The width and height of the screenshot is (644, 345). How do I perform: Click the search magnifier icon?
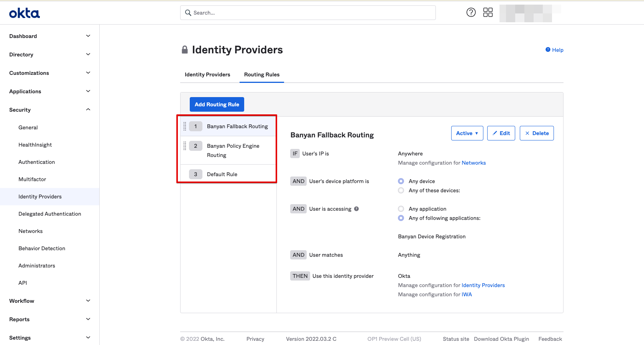pos(188,13)
